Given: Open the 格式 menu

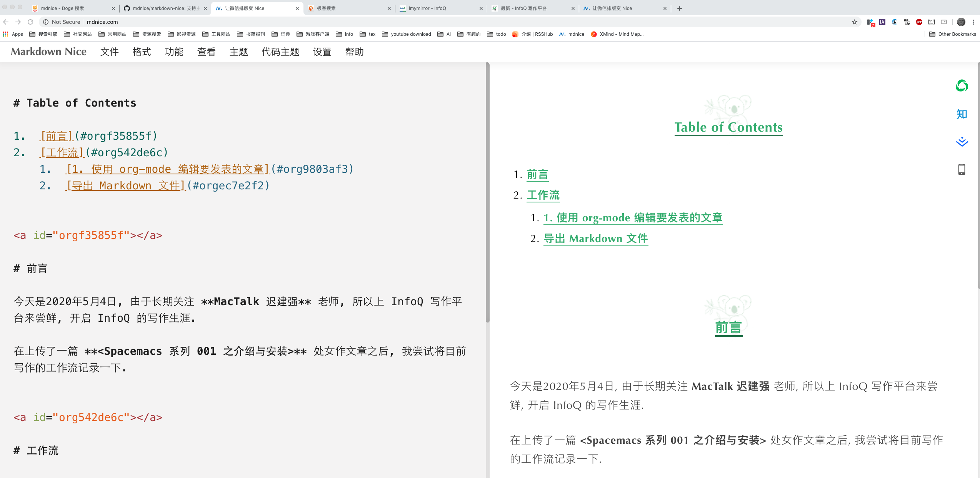Looking at the screenshot, I should [x=142, y=52].
